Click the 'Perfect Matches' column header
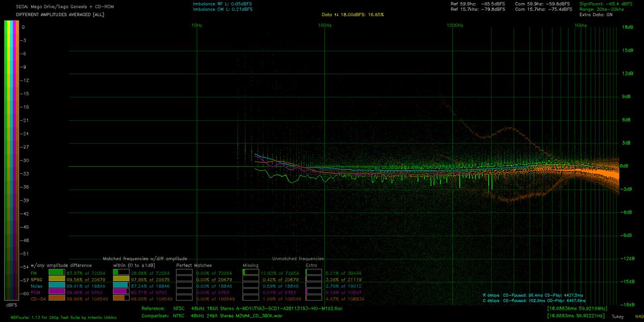The image size is (644, 322). (x=194, y=265)
